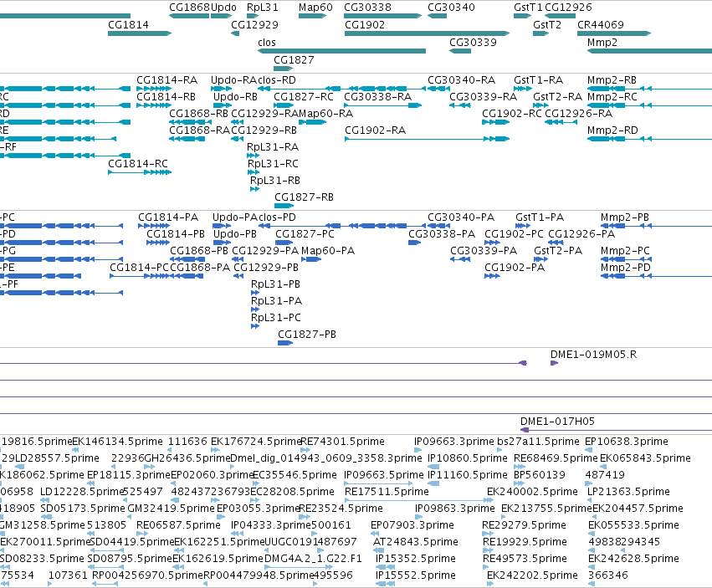712x588 pixels.
Task: Select the EK242202.5prime EST label
Action: (x=532, y=575)
